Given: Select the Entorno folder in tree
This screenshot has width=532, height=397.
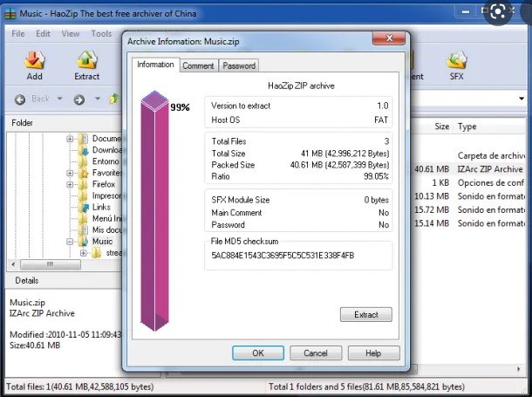Looking at the screenshot, I should coord(106,161).
